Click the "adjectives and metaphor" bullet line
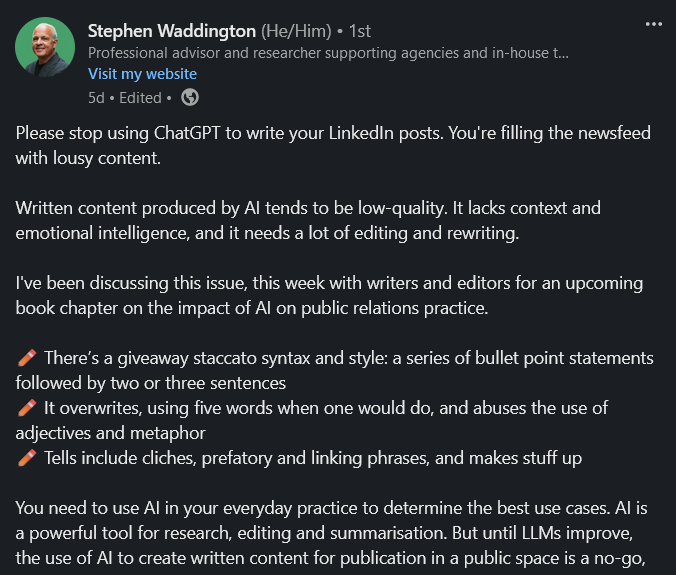676x575 pixels. [x=111, y=433]
